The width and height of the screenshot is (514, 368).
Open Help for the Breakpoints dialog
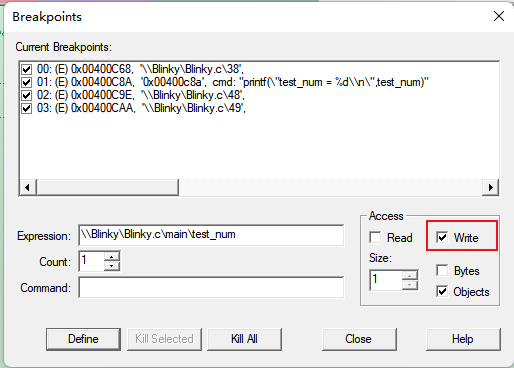(x=463, y=339)
